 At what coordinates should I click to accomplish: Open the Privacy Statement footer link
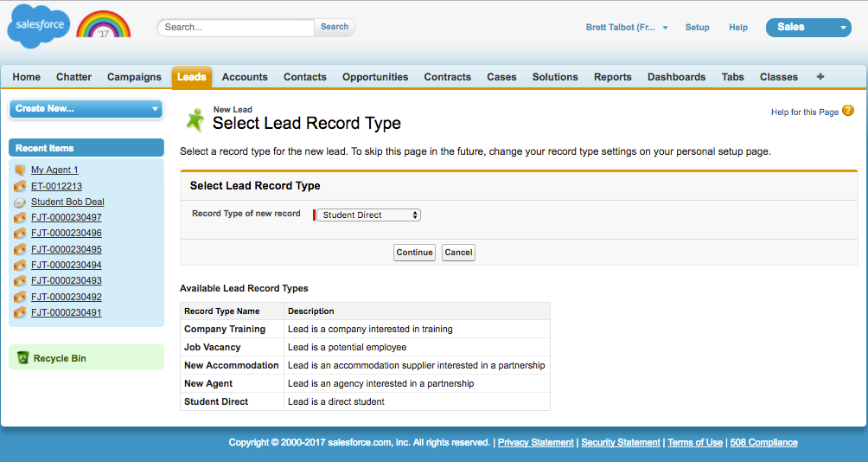(535, 442)
